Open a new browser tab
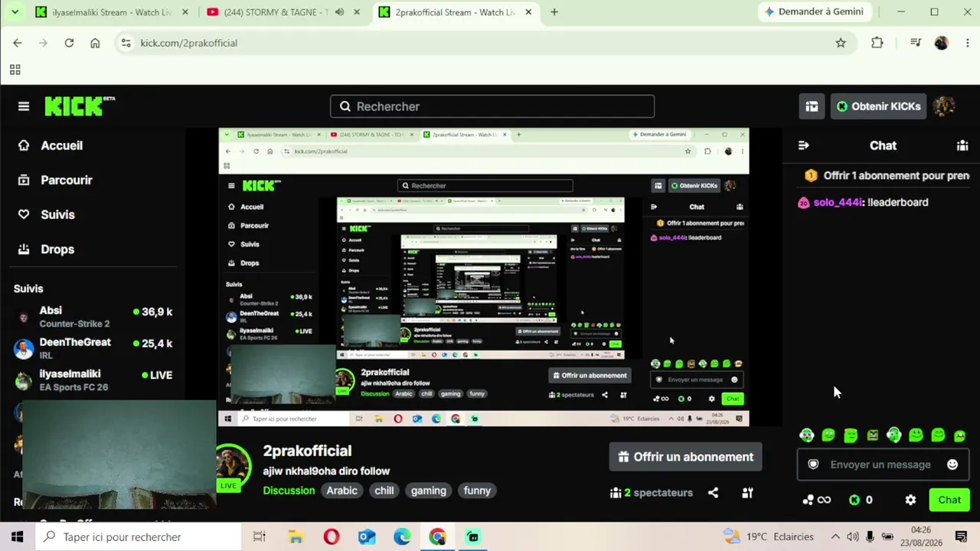Image resolution: width=980 pixels, height=551 pixels. [x=554, y=12]
